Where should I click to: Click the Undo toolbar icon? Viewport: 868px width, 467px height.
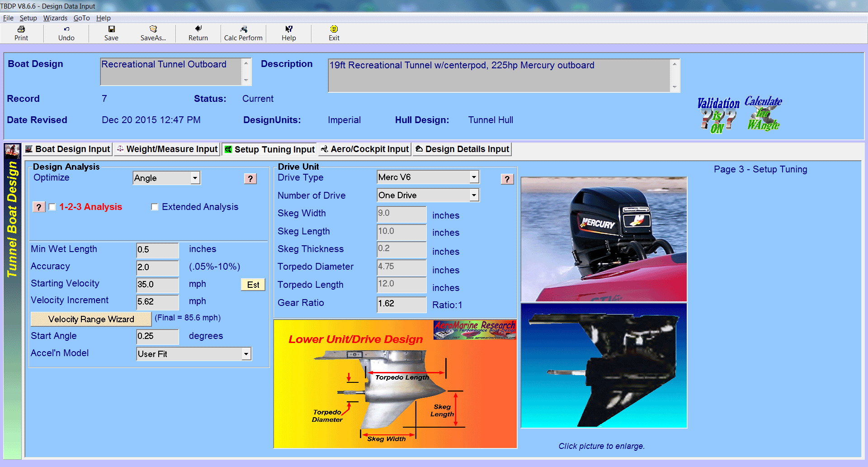[66, 33]
